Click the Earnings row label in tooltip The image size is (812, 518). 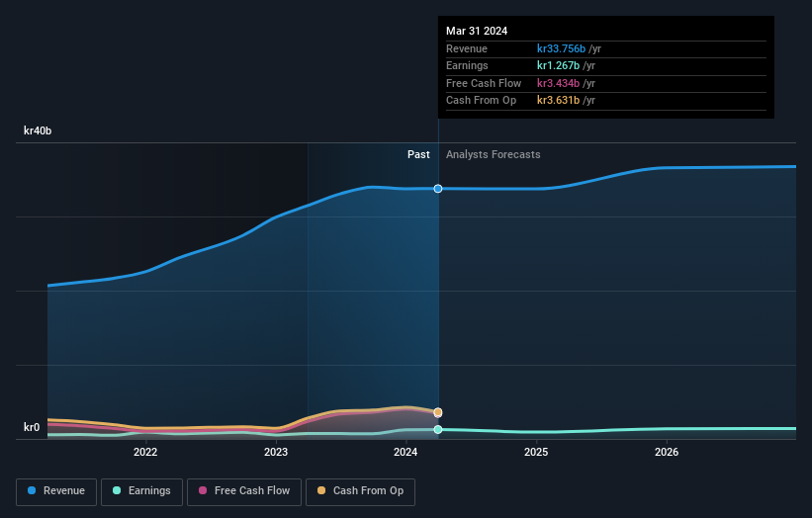tap(467, 65)
